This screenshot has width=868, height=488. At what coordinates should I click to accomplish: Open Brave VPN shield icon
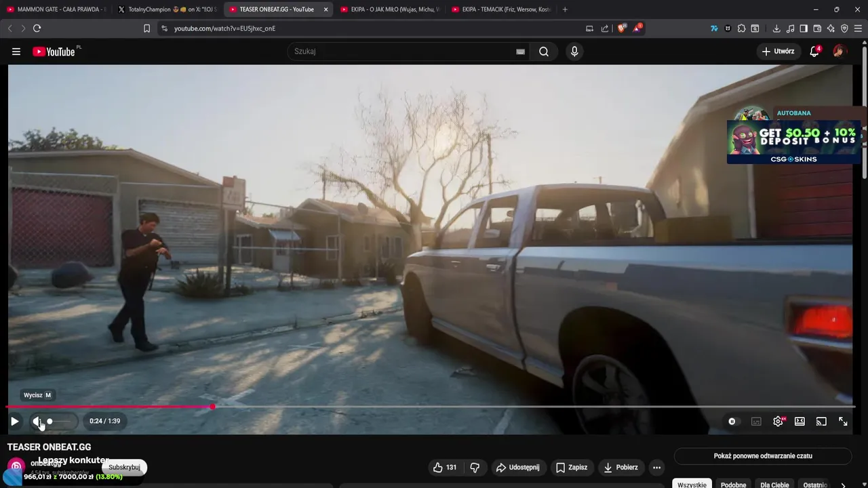(x=844, y=28)
